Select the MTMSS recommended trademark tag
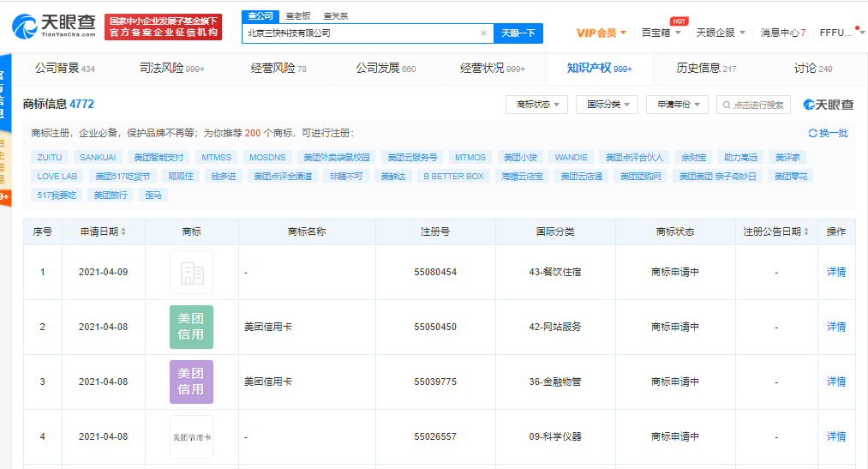Screen dimensions: 868x469 pyautogui.click(x=217, y=157)
